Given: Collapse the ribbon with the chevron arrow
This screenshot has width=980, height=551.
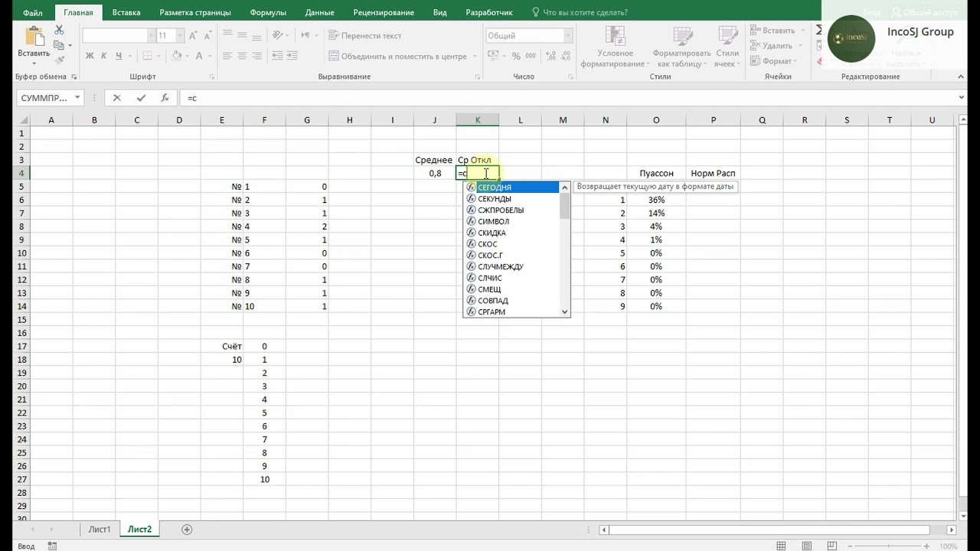Looking at the screenshot, I should click(x=962, y=77).
